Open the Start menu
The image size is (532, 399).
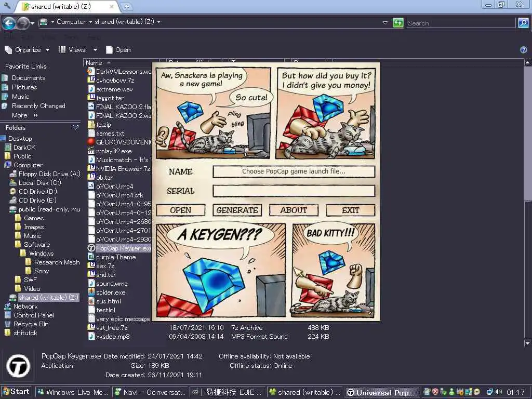[x=16, y=392]
